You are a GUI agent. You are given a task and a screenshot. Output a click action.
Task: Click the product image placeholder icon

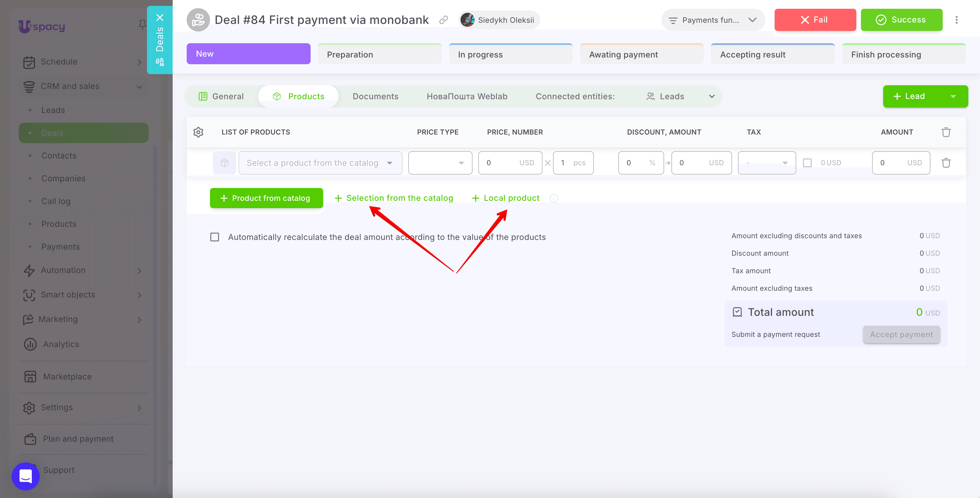(225, 163)
